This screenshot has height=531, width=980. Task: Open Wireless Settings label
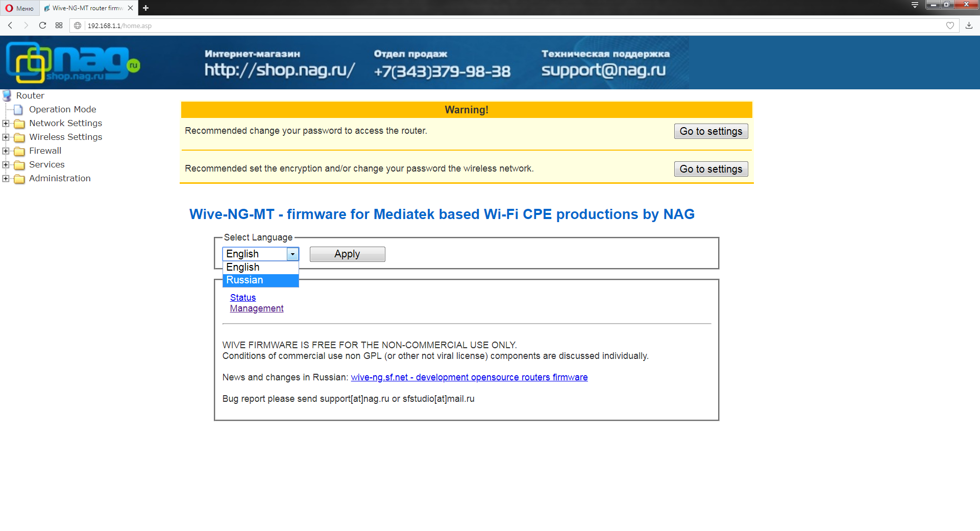coord(65,137)
